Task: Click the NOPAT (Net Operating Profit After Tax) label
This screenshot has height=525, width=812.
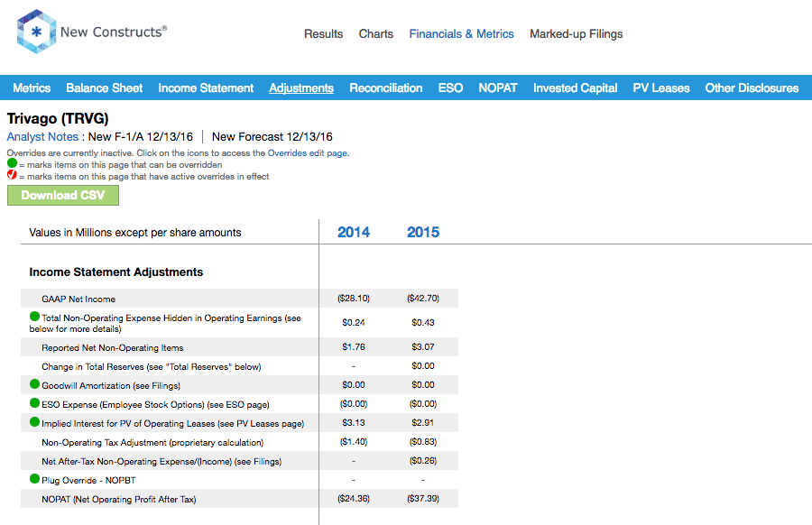Action: click(118, 500)
